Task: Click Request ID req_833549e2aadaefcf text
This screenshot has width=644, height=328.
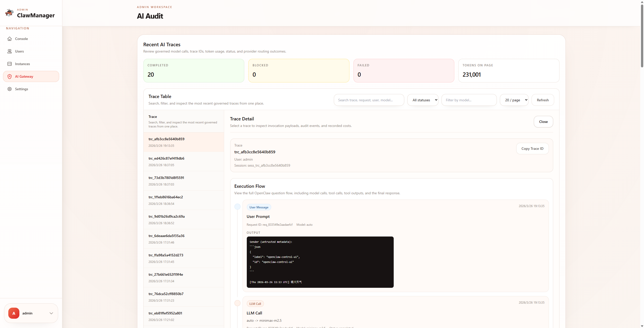Action: pos(269,225)
